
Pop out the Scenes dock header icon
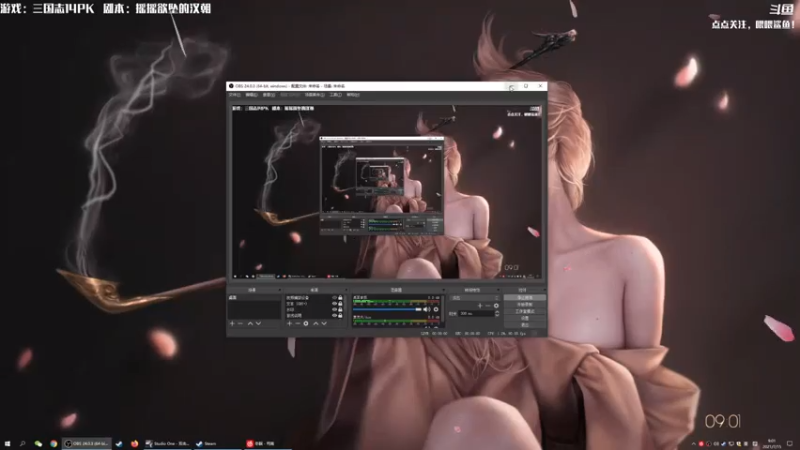pyautogui.click(x=280, y=290)
